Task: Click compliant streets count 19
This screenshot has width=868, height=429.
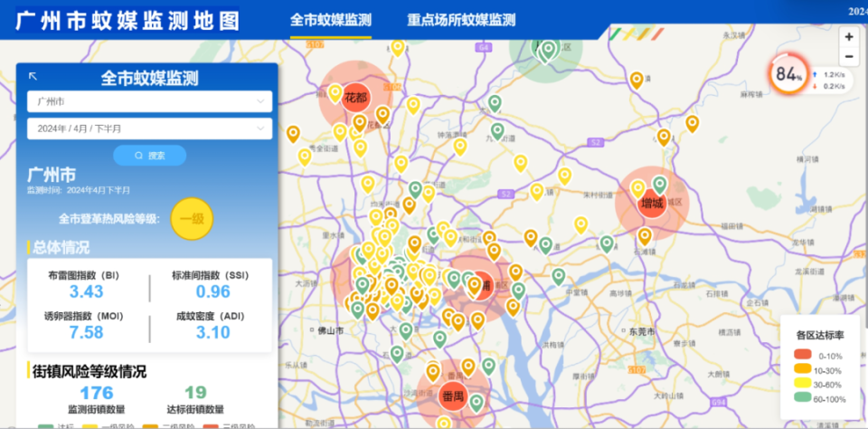Action: point(195,393)
